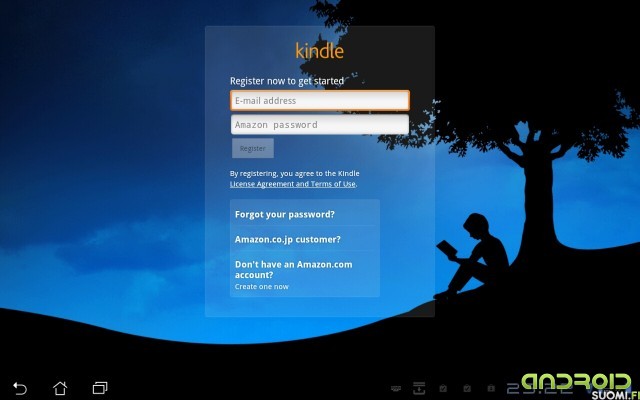The image size is (640, 400).
Task: Focus the Amazon password field
Action: (320, 124)
